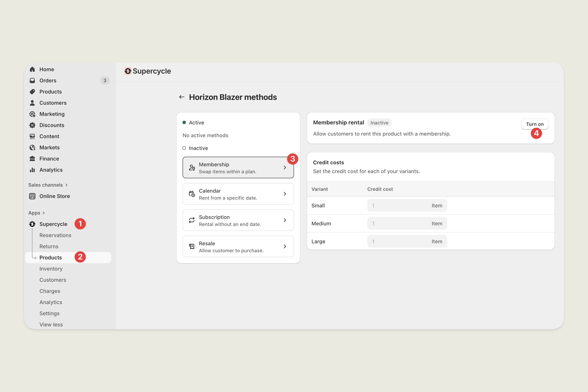Click the Finance bank icon
The height and width of the screenshot is (392, 588).
(x=32, y=159)
